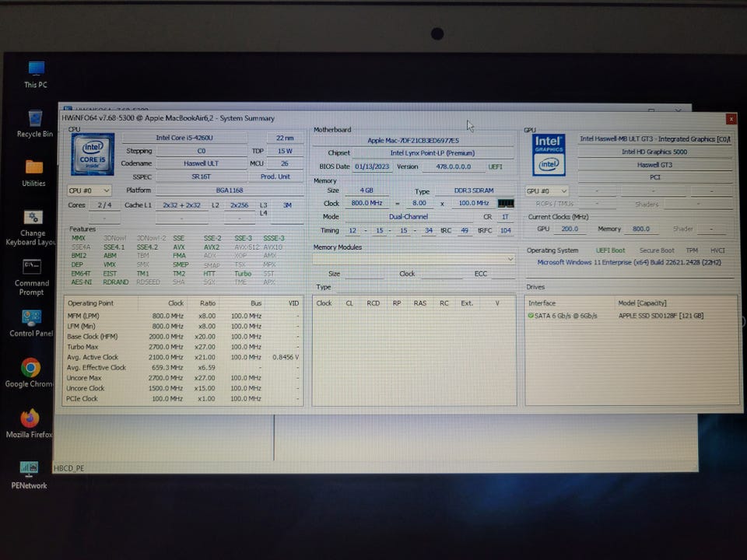The height and width of the screenshot is (560, 747).
Task: Select the MFM (LPM) row
Action: pyautogui.click(x=183, y=317)
